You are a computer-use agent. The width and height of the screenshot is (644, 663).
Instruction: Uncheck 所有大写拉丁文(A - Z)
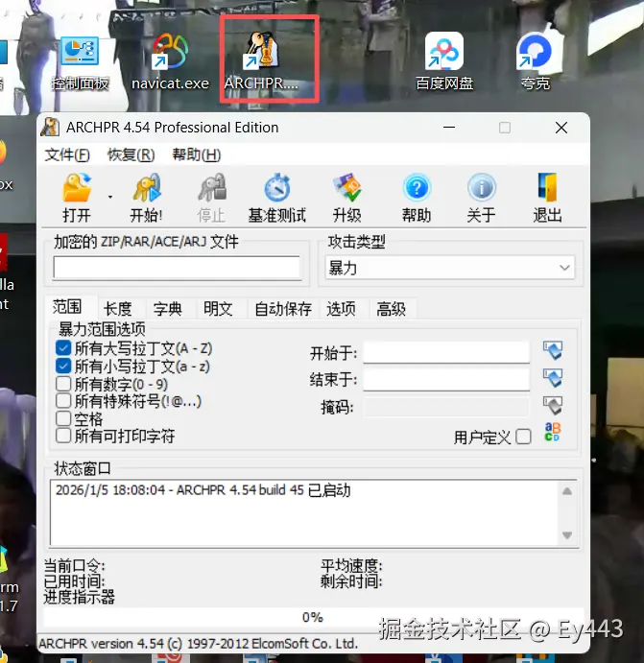click(x=63, y=348)
